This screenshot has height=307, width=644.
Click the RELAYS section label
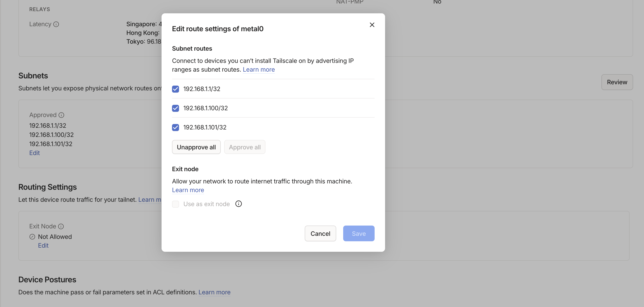click(x=40, y=9)
